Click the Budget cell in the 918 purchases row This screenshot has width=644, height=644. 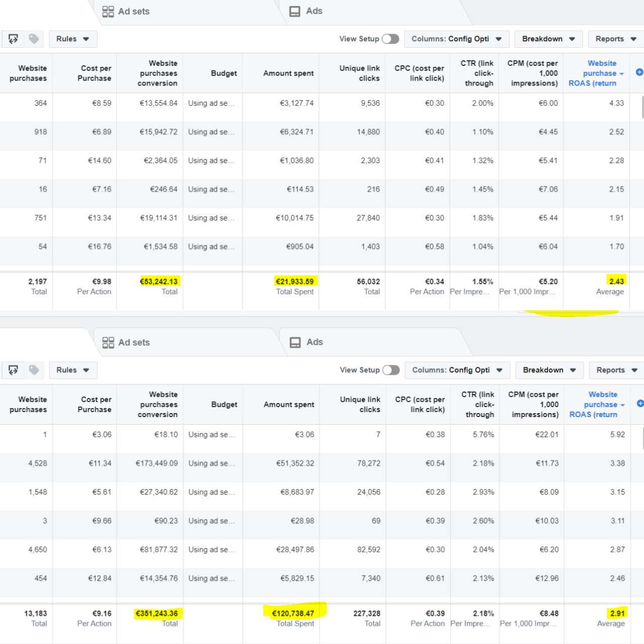(x=211, y=132)
